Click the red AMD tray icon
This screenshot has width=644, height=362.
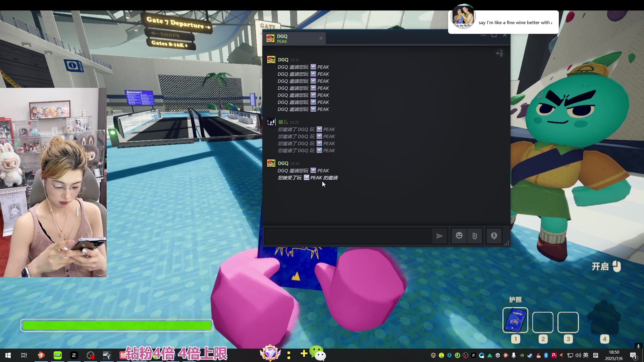554,355
